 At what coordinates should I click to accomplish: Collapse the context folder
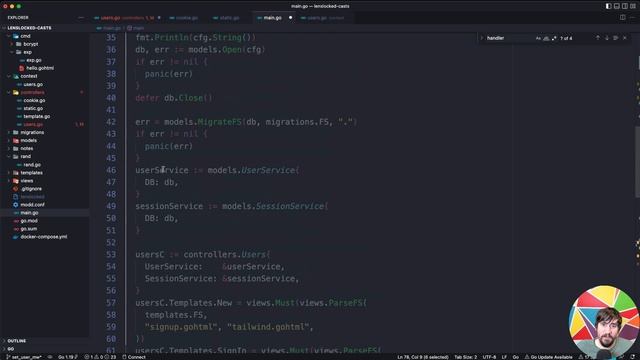45,76
